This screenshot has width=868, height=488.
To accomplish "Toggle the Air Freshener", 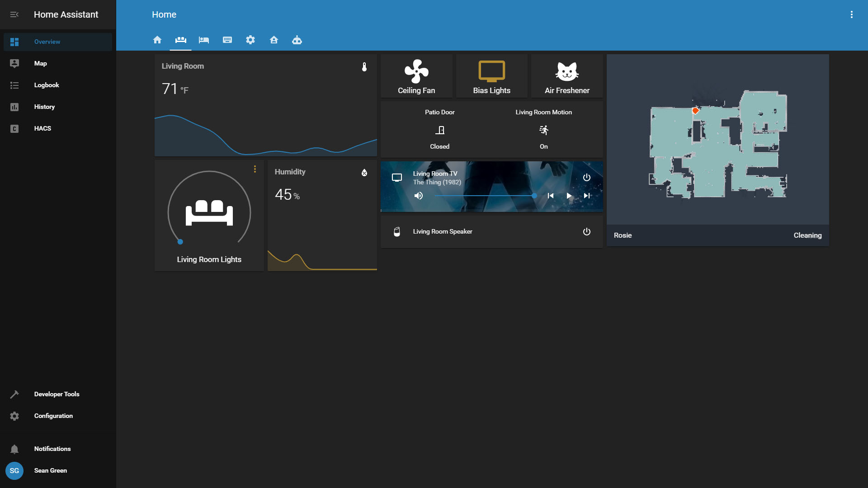I will 567,76.
